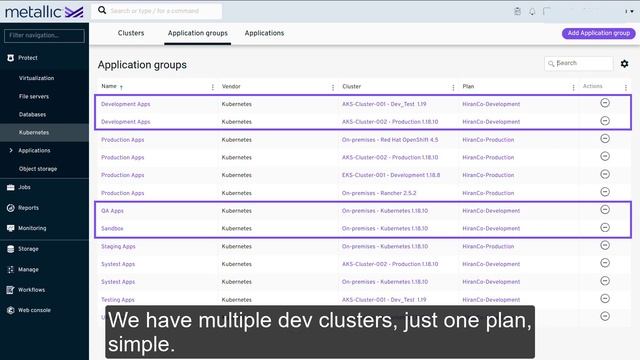Switch to the Applications tab
Image resolution: width=640 pixels, height=360 pixels.
click(x=264, y=33)
